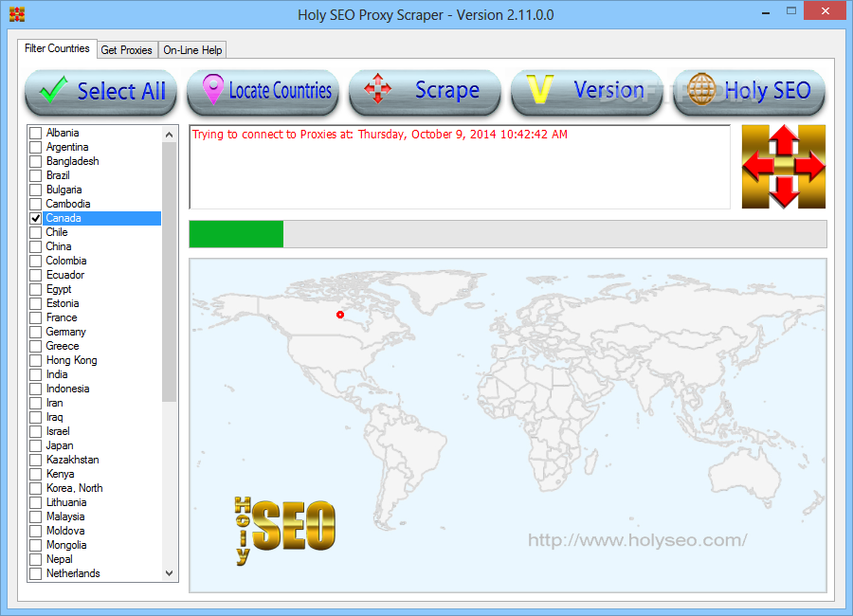
Task: Check the India checkbox
Action: (x=35, y=374)
